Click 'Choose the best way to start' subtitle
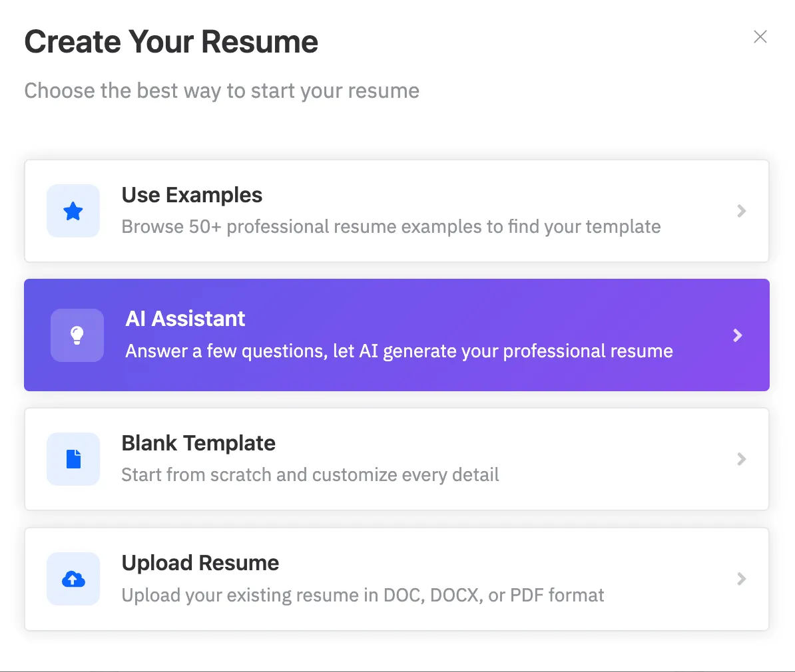 click(222, 90)
